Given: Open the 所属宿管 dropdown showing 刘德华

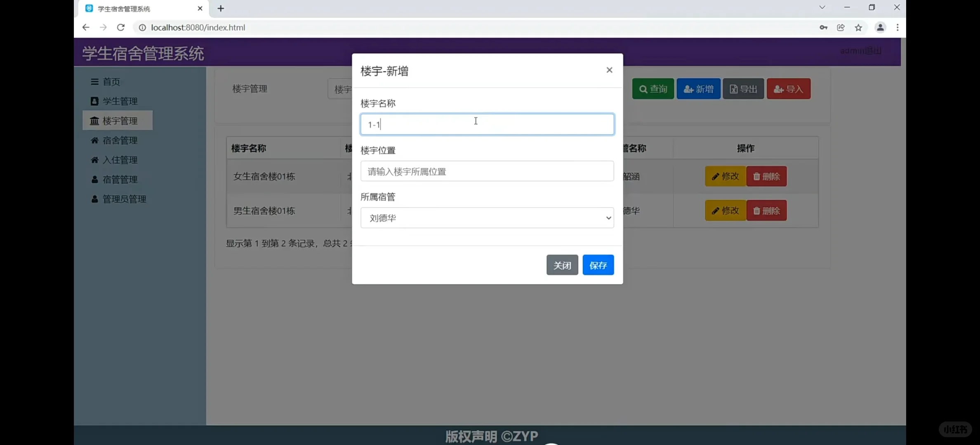Looking at the screenshot, I should click(487, 218).
